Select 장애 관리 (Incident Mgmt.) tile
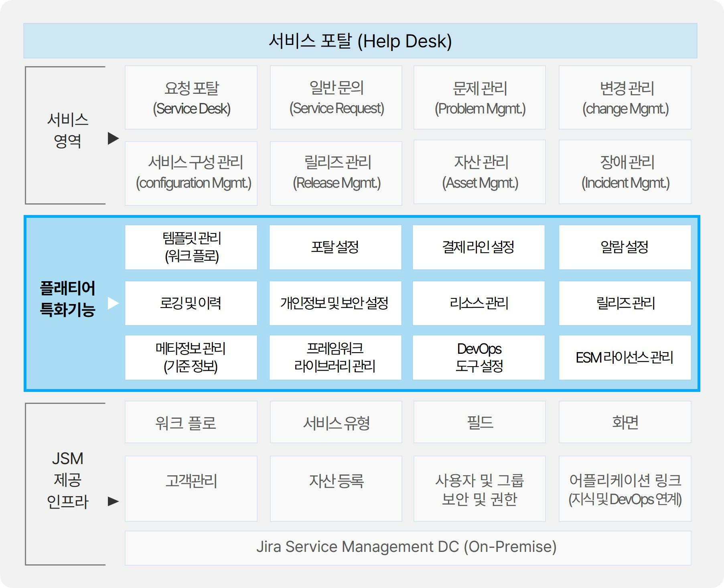This screenshot has height=588, width=724. 625,172
